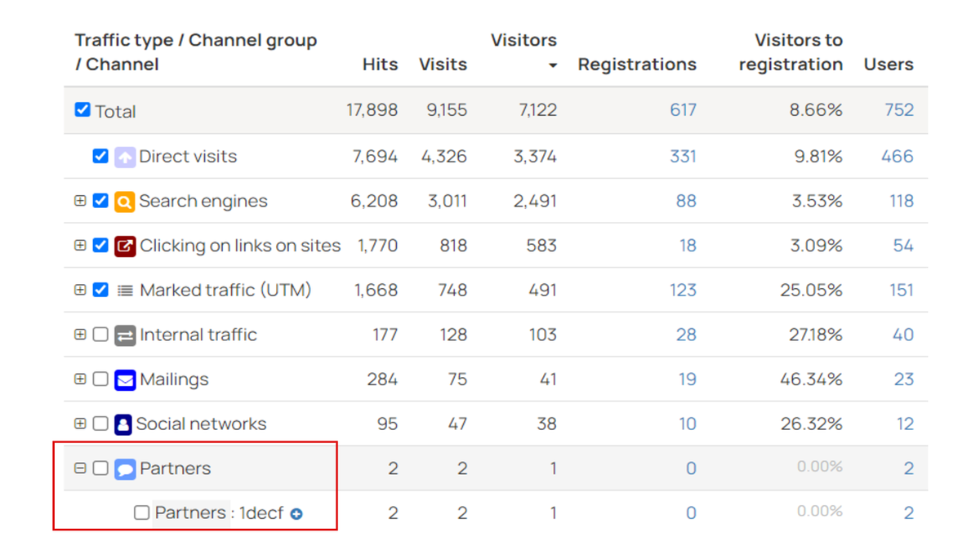Screen dimensions: 980x559
Task: Open Direct visits registrations link 331
Action: [x=683, y=157]
